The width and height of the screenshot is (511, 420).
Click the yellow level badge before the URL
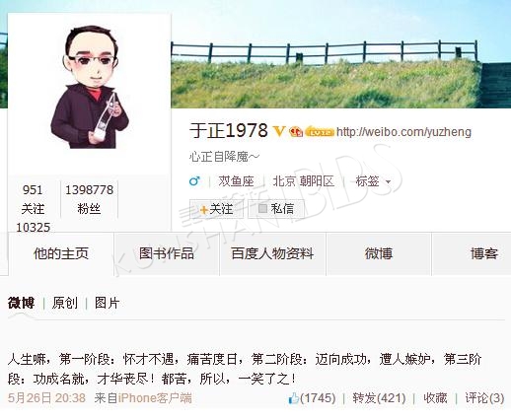tap(320, 132)
